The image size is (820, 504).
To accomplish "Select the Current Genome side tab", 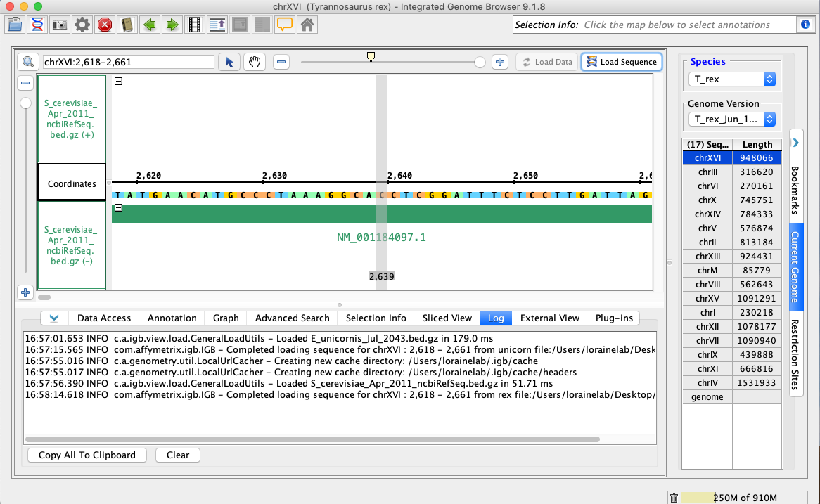I will [795, 267].
